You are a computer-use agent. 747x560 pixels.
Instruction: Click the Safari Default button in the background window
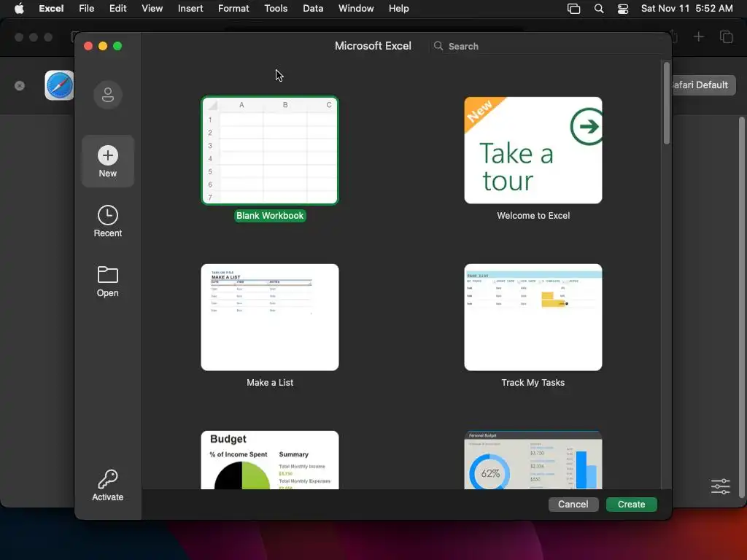pyautogui.click(x=703, y=85)
